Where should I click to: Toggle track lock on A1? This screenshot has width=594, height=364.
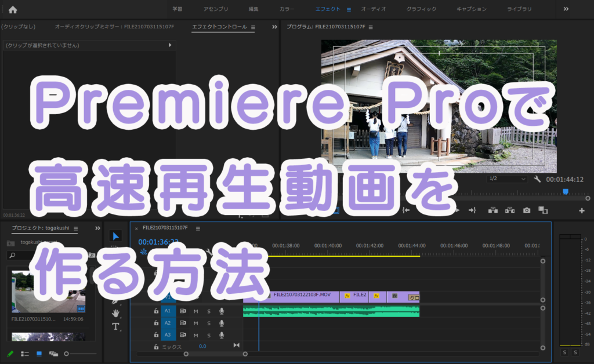[156, 311]
